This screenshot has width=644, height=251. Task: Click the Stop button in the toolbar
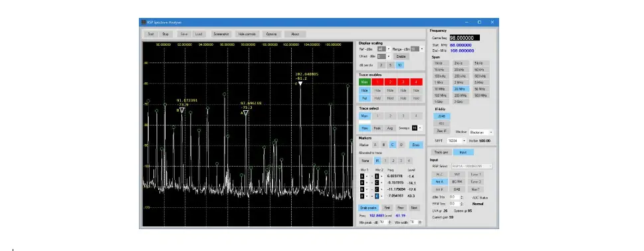(x=165, y=35)
